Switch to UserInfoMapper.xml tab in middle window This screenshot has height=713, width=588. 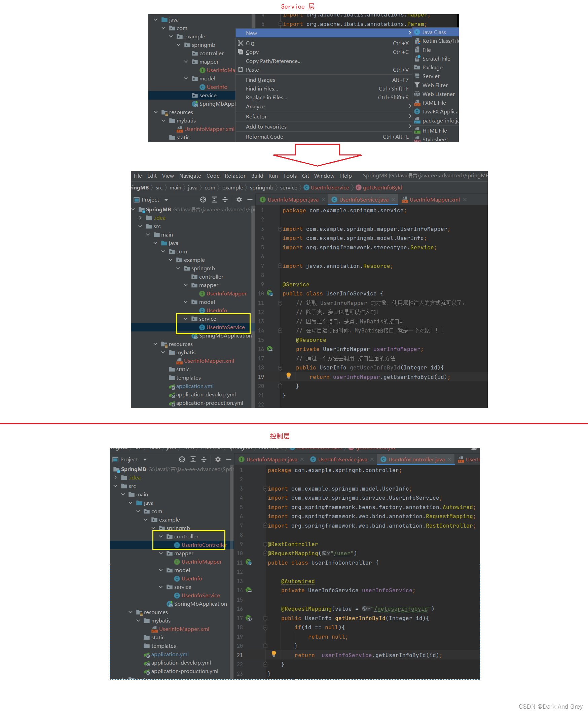tap(435, 200)
